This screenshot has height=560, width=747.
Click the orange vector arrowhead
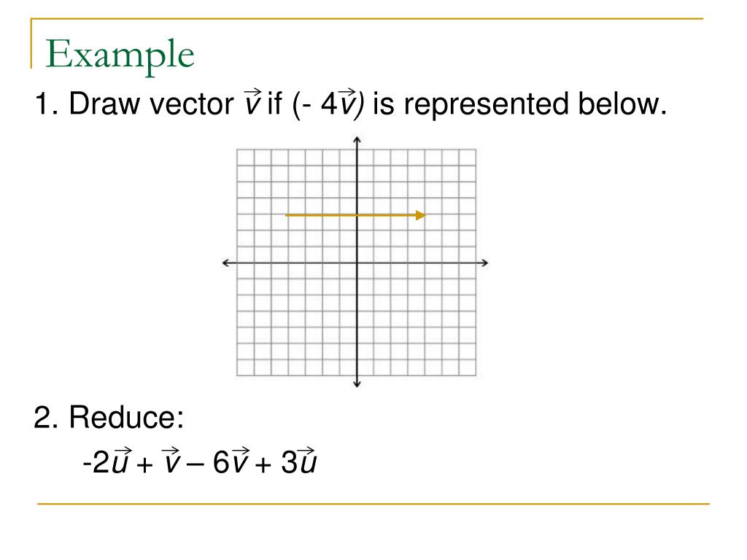coord(421,215)
